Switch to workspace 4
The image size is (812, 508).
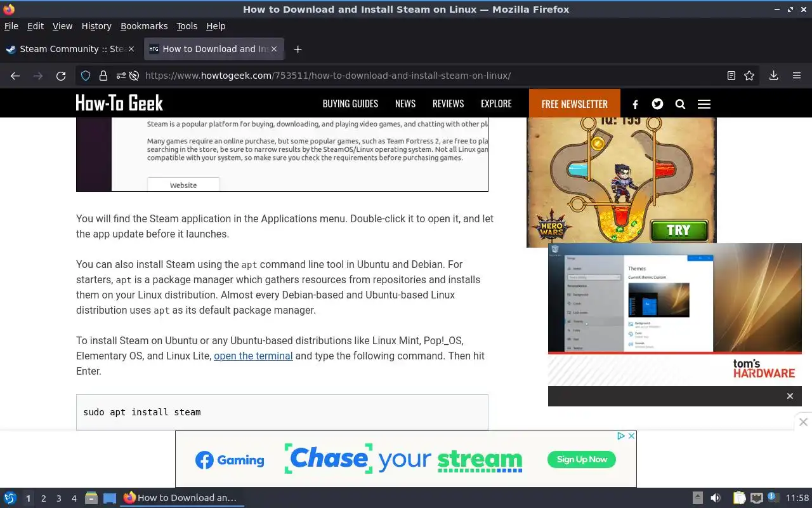pos(74,498)
